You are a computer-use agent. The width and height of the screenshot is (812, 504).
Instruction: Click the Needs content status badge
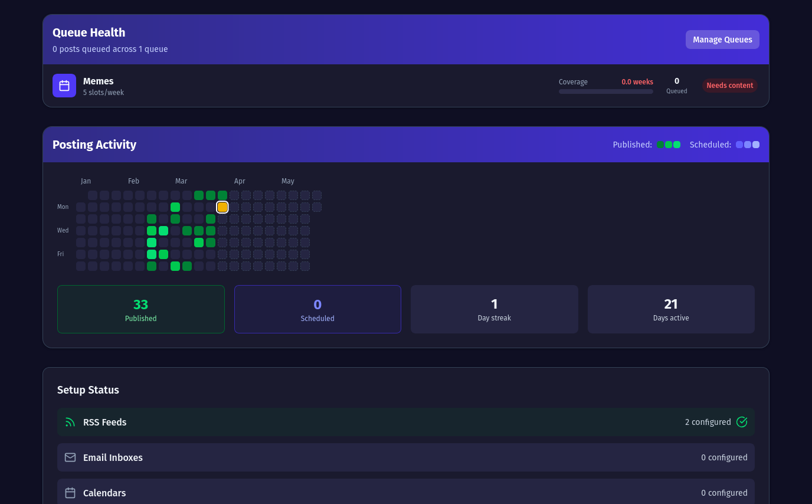click(729, 86)
